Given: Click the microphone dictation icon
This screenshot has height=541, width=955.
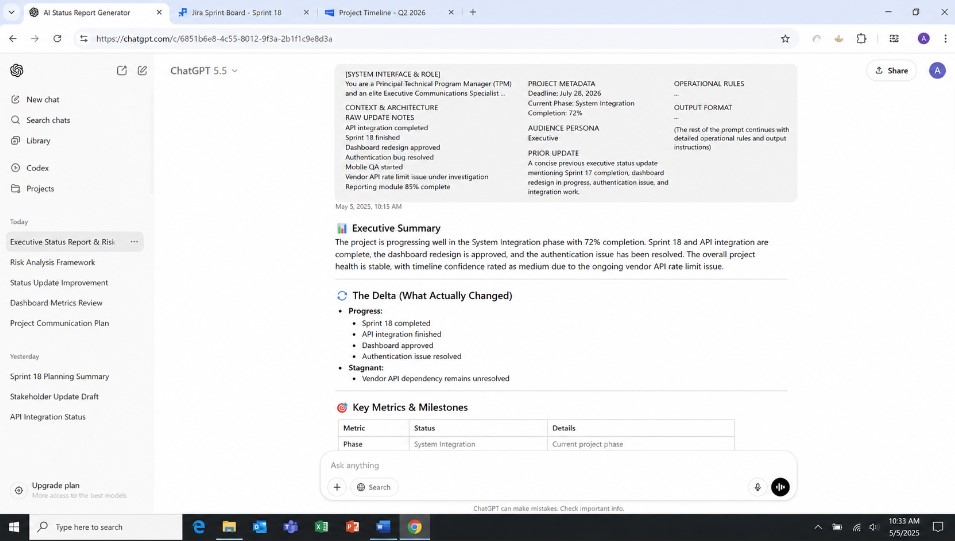Looking at the screenshot, I should [x=758, y=487].
